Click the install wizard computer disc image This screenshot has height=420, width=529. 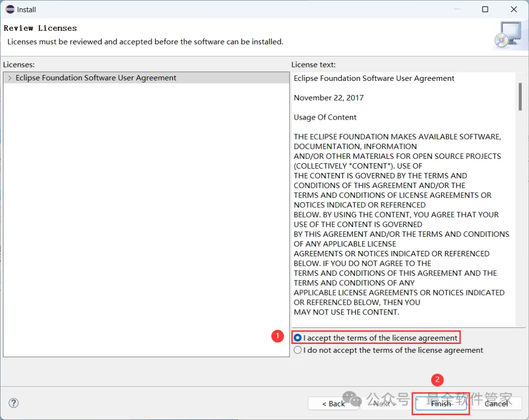tap(508, 35)
